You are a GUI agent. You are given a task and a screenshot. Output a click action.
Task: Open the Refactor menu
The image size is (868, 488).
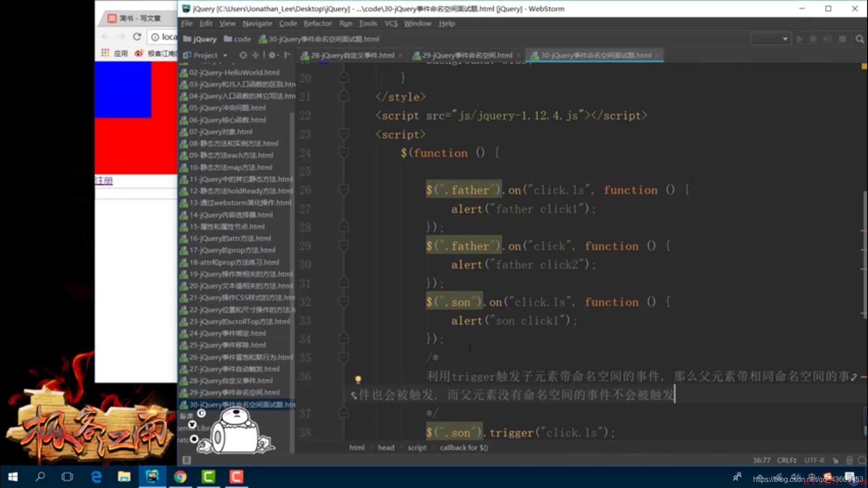[x=317, y=23]
